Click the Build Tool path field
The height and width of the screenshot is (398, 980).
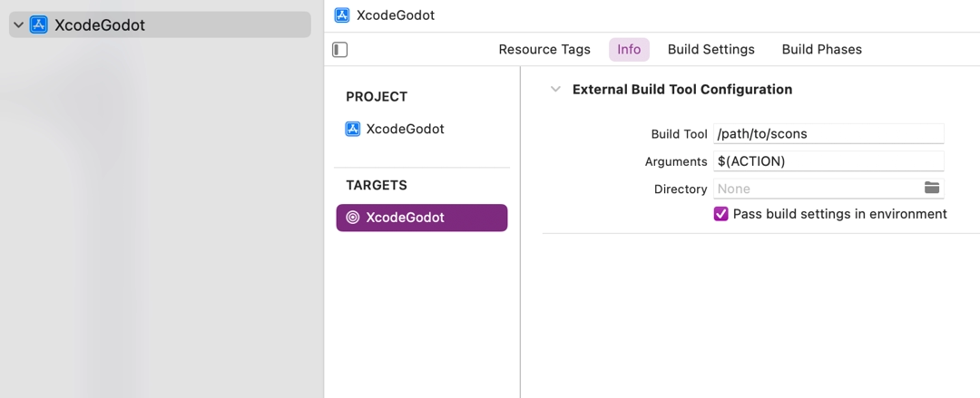click(828, 134)
